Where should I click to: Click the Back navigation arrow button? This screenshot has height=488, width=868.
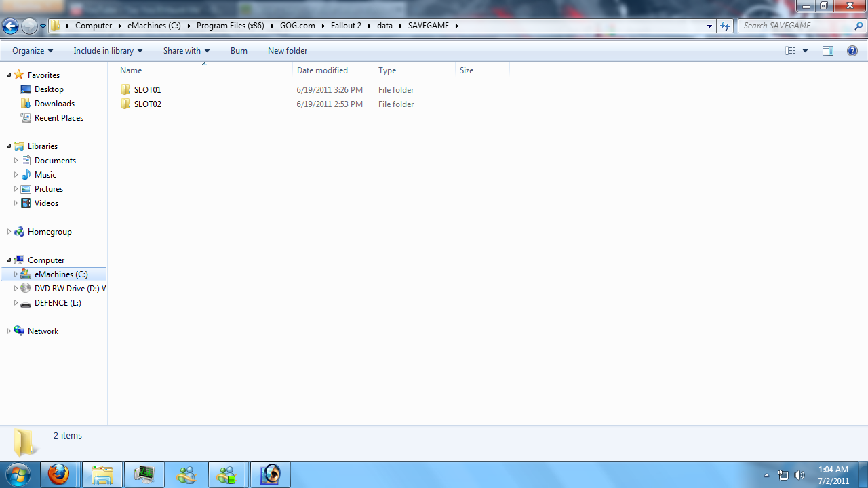(x=10, y=26)
